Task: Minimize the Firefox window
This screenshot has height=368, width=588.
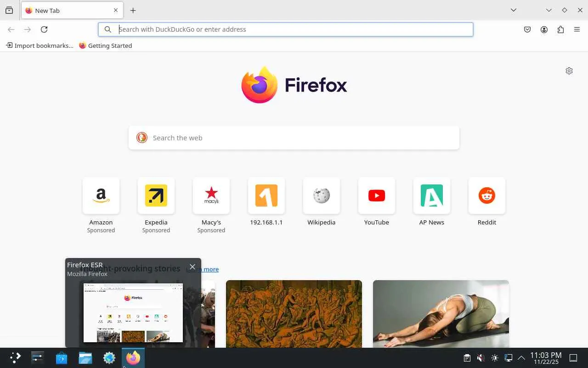Action: click(x=548, y=10)
